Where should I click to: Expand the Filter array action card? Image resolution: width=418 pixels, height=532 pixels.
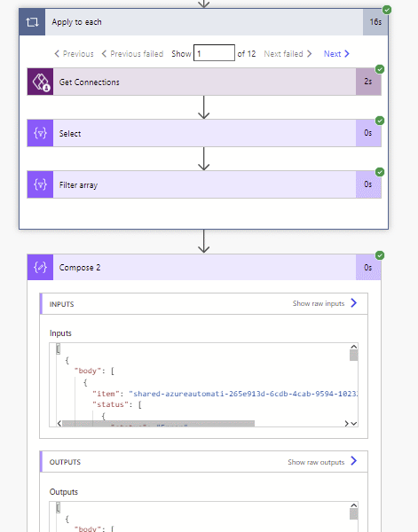[204, 184]
